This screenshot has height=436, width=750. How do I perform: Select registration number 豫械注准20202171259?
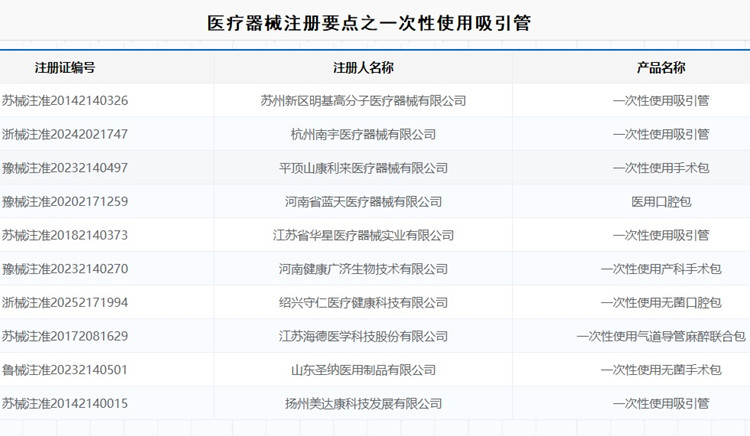tap(65, 202)
